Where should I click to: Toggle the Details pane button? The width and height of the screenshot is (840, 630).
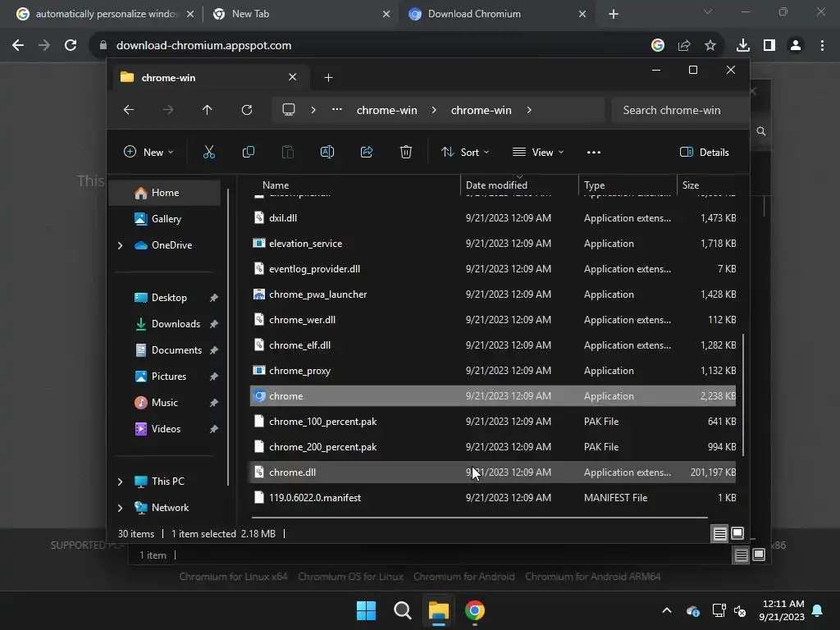[705, 152]
